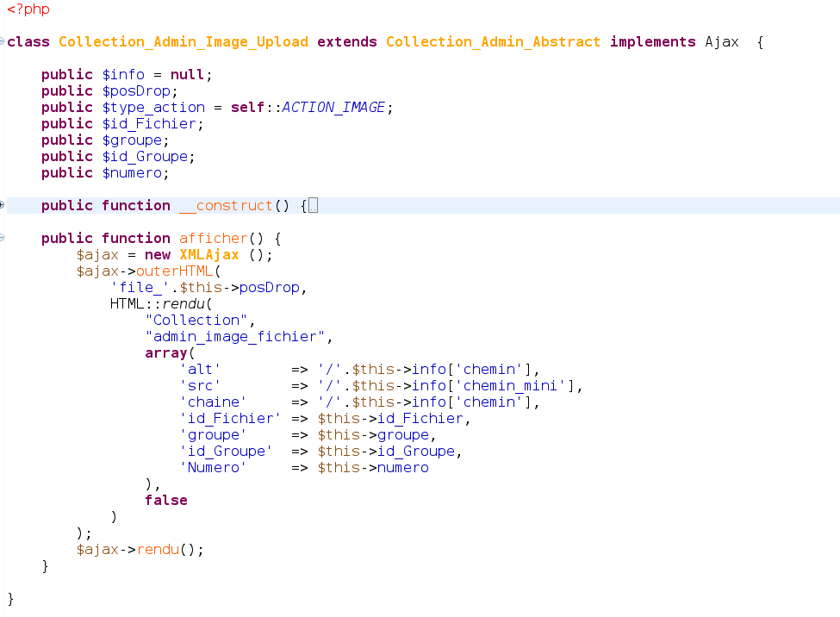Click the Ajax interface name
This screenshot has width=840, height=617.
click(721, 41)
